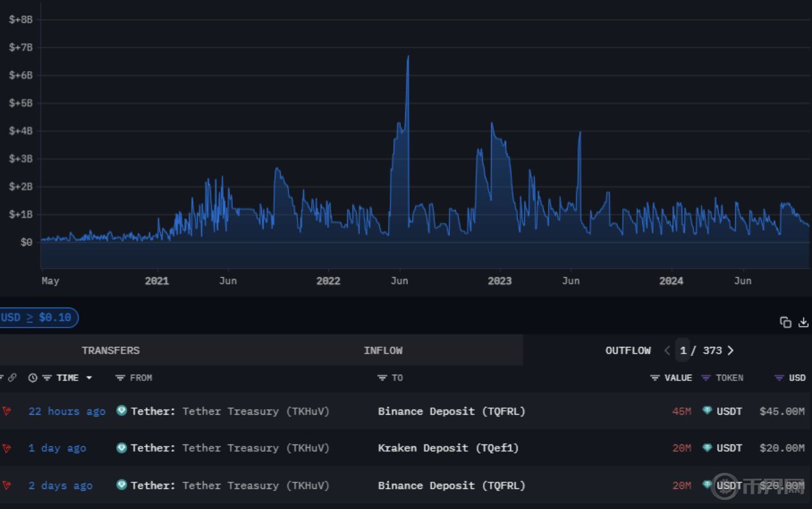Click the previous page chevron before the page number
Viewport: 812px width, 509px height.
(x=667, y=350)
